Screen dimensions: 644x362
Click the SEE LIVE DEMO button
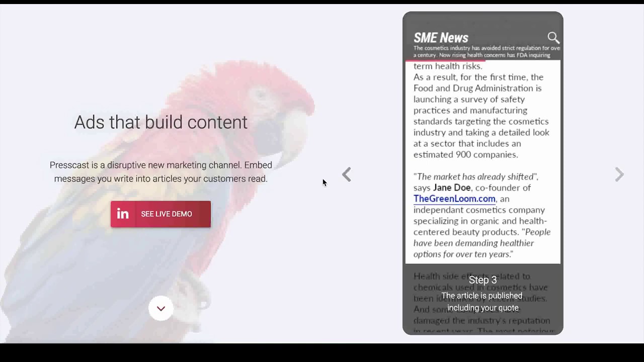coord(160,214)
